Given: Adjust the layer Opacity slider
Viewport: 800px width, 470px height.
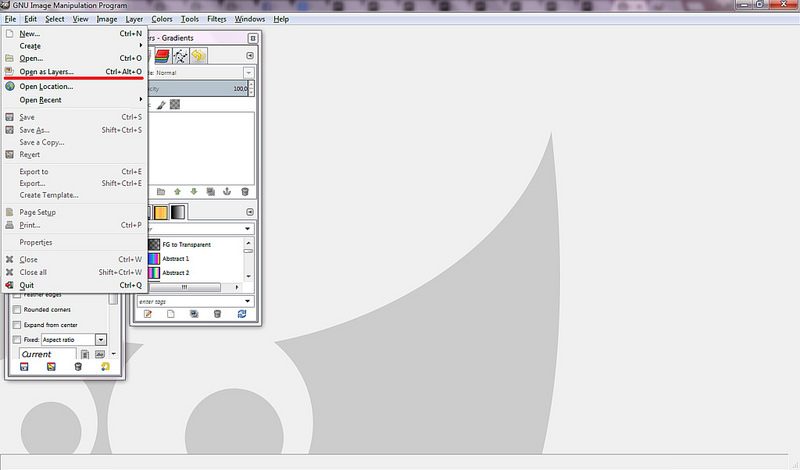Looking at the screenshot, I should coord(197,88).
